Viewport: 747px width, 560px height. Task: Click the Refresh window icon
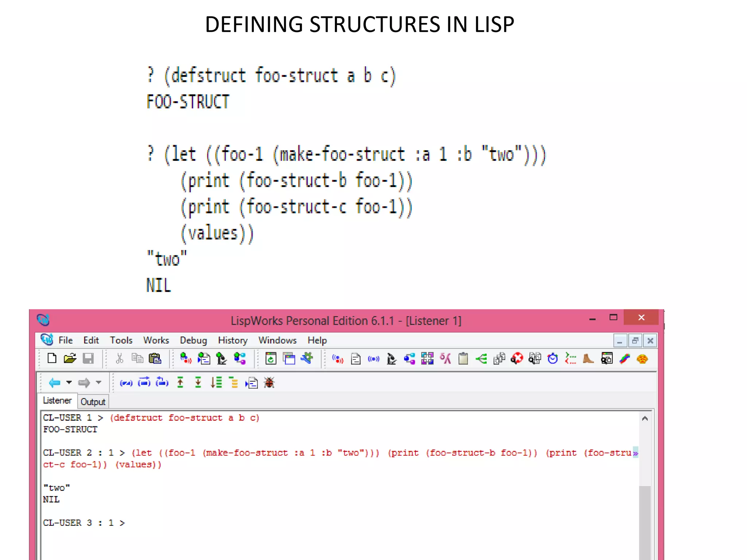click(x=271, y=359)
